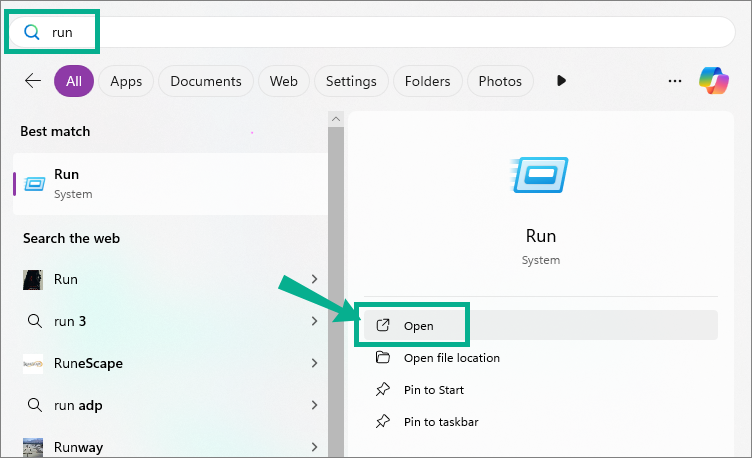Choose Pin to Start
Viewport: 752px width, 458px height.
point(540,389)
